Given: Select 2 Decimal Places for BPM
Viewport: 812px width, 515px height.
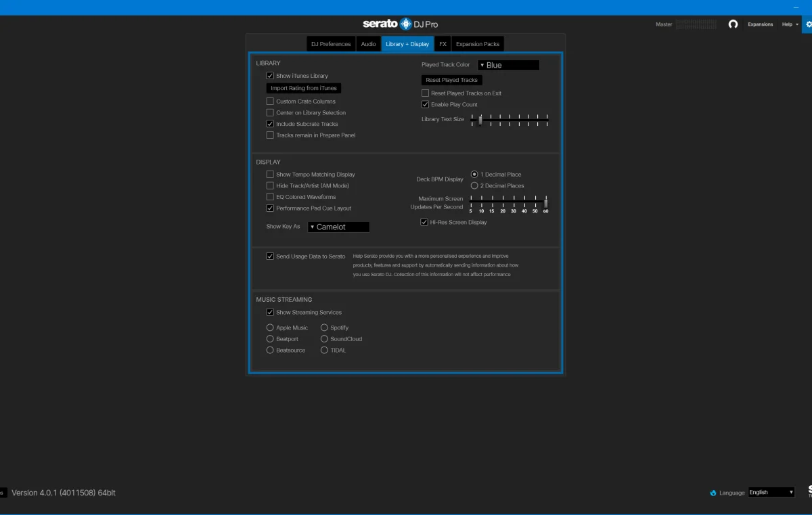Looking at the screenshot, I should point(474,185).
